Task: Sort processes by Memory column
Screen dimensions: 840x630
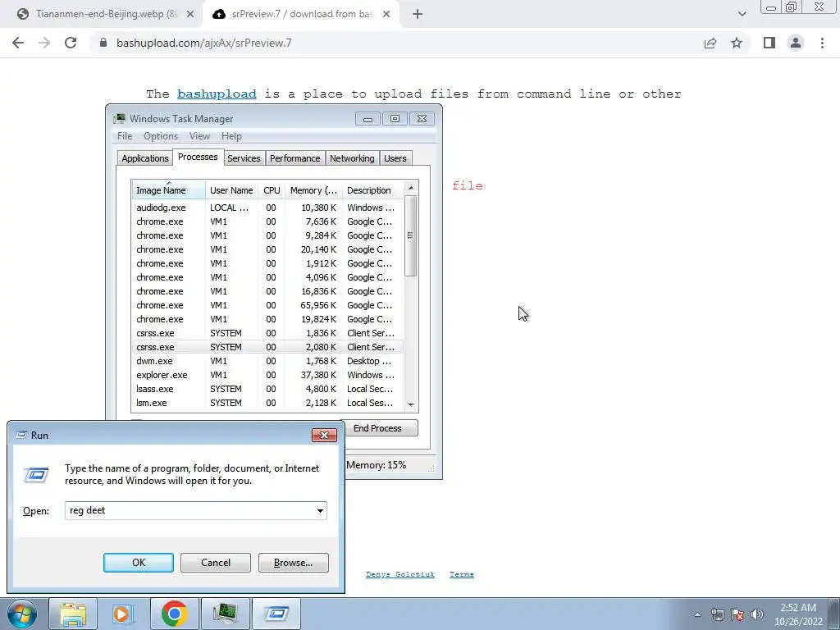Action: 313,190
